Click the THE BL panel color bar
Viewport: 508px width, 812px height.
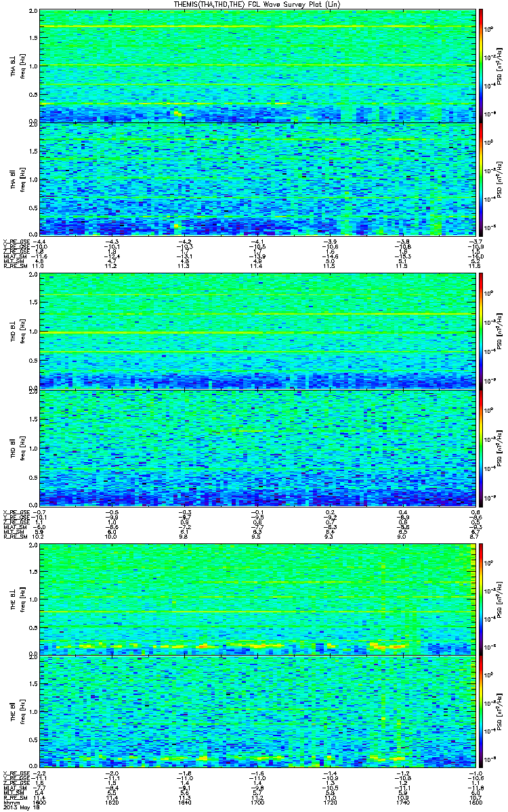(x=480, y=601)
